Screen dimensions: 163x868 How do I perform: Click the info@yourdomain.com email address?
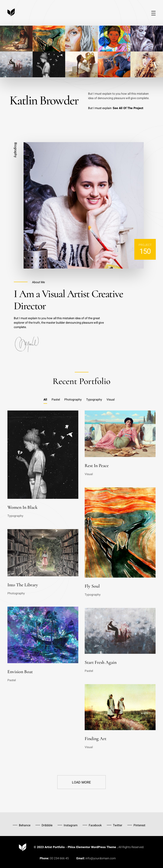[x=101, y=858]
